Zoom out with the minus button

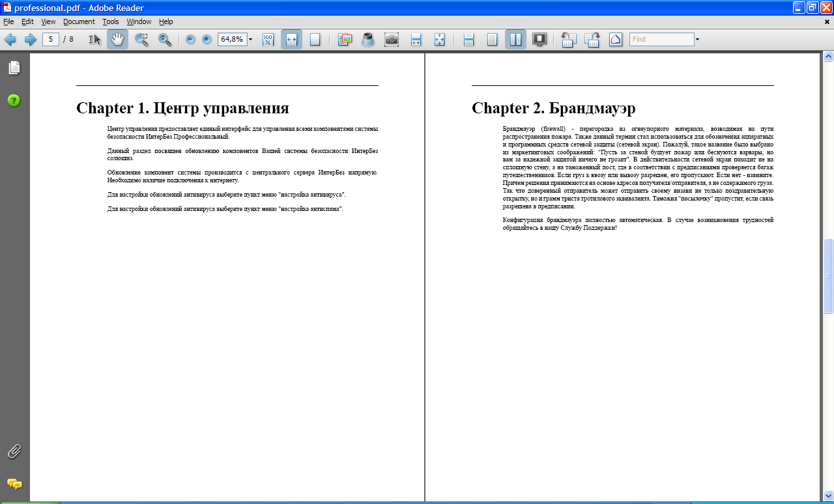point(190,40)
